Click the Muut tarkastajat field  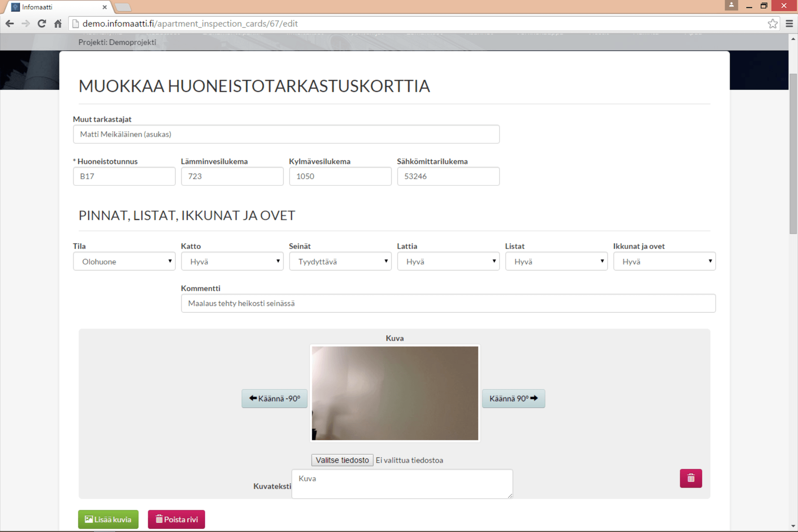point(286,134)
